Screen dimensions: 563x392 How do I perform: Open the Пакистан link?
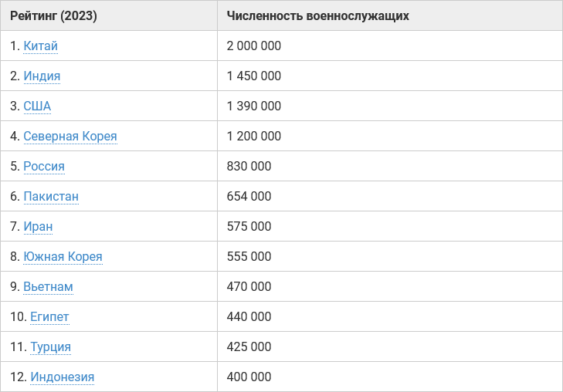(x=51, y=197)
